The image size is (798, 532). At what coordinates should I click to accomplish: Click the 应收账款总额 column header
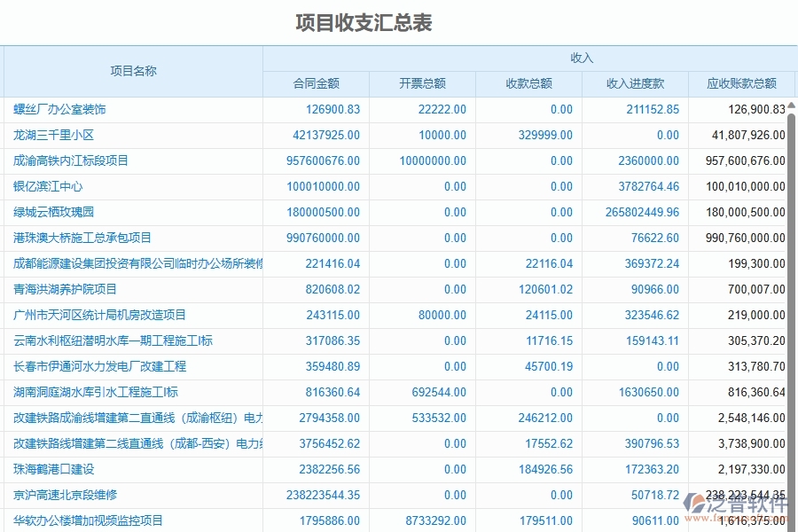tap(741, 83)
